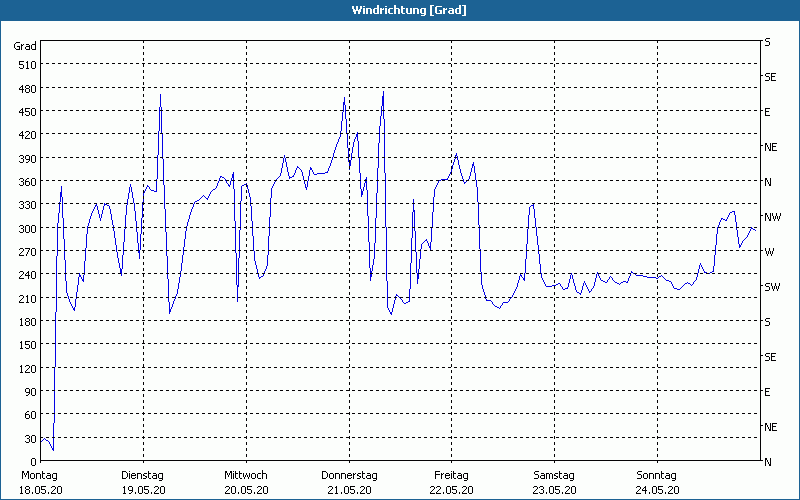Click the 360 degree y-axis tick label
The image size is (800, 500).
point(27,182)
